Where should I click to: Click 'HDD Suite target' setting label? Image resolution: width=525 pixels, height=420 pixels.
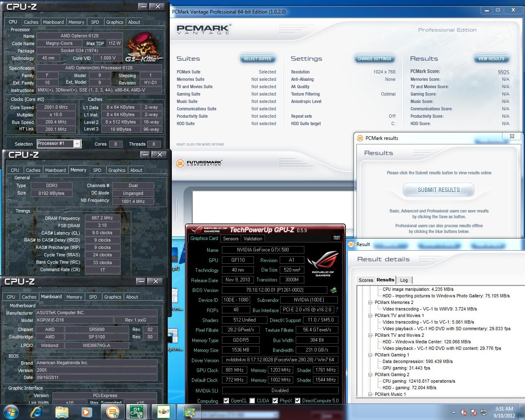coord(306,123)
